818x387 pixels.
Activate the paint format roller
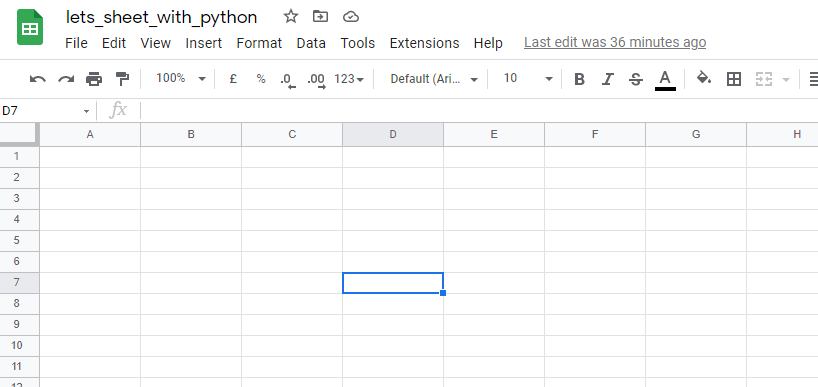(x=122, y=79)
